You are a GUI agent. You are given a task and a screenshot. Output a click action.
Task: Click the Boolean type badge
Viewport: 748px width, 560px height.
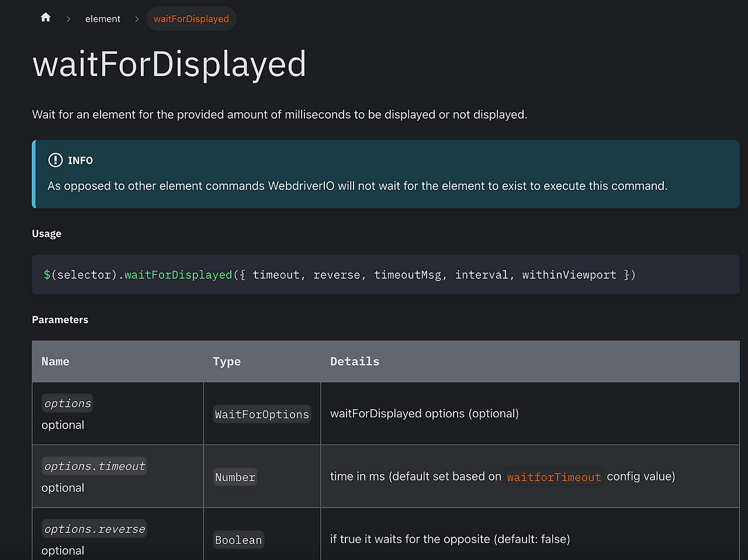(238, 540)
